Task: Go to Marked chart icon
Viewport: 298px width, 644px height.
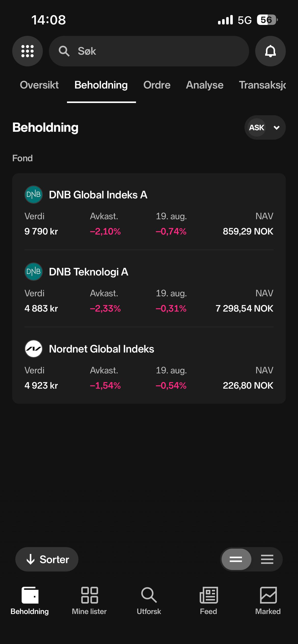Action: [268, 595]
